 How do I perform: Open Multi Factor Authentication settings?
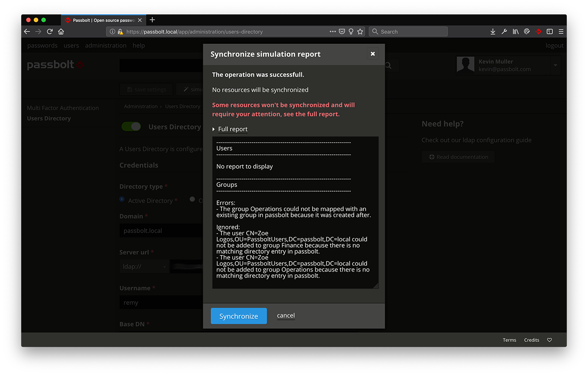63,108
